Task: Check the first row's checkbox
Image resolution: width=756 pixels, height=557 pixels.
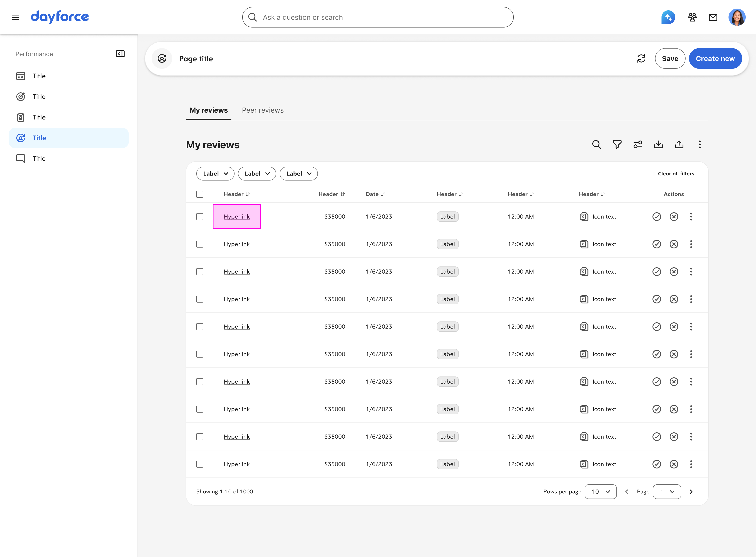Action: (x=200, y=216)
